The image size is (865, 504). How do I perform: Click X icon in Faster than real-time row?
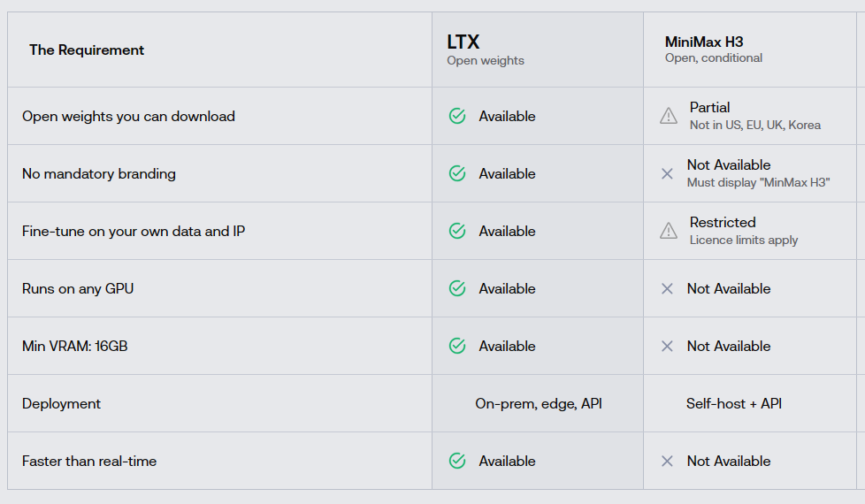(x=667, y=461)
